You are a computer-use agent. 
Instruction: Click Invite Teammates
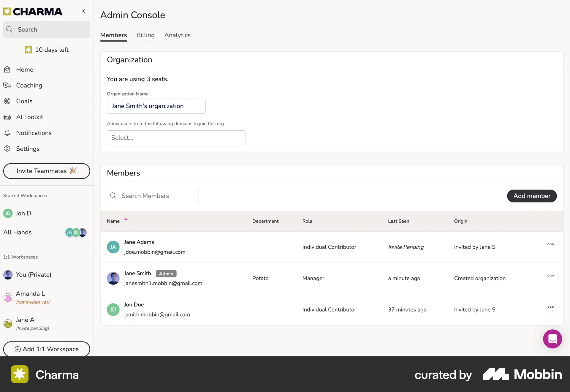coord(46,171)
